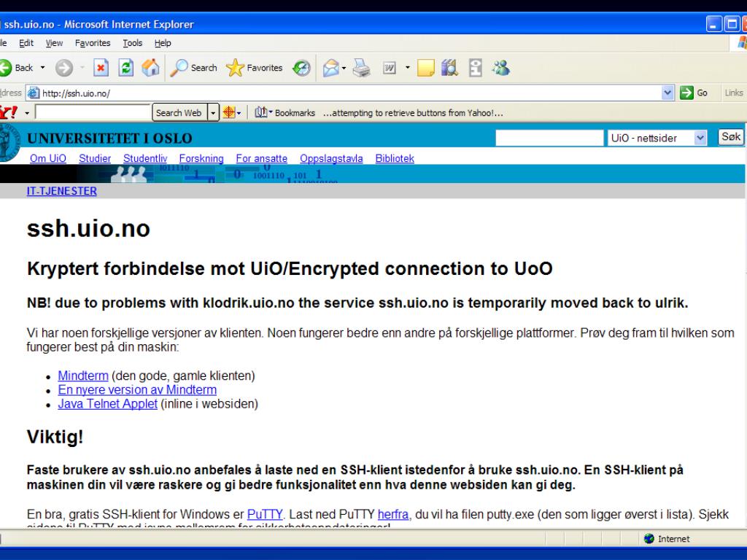Click the UiO site search text field
Image resolution: width=747 pixels, height=560 pixels.
(x=549, y=138)
